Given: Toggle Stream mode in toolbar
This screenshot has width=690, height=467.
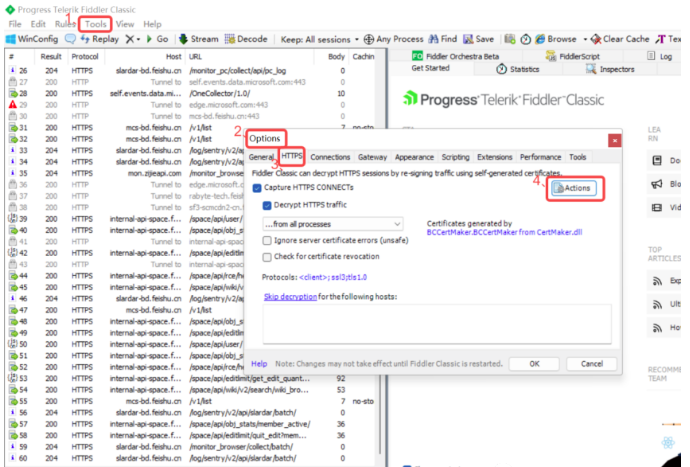Looking at the screenshot, I should point(198,39).
